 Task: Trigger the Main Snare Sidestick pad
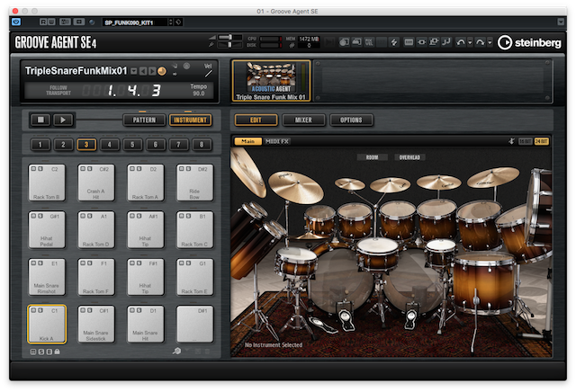click(96, 325)
